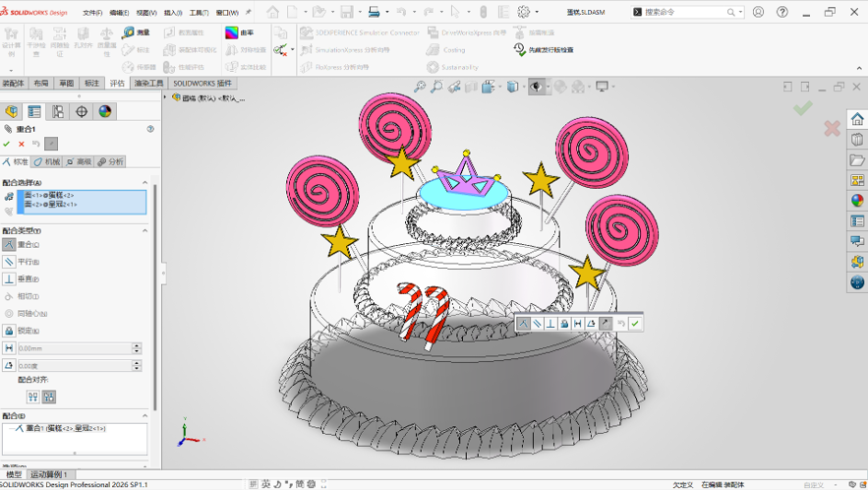Screen dimensions: 868x490
Task: Open File Explorer folder in task pane
Action: pyautogui.click(x=857, y=160)
